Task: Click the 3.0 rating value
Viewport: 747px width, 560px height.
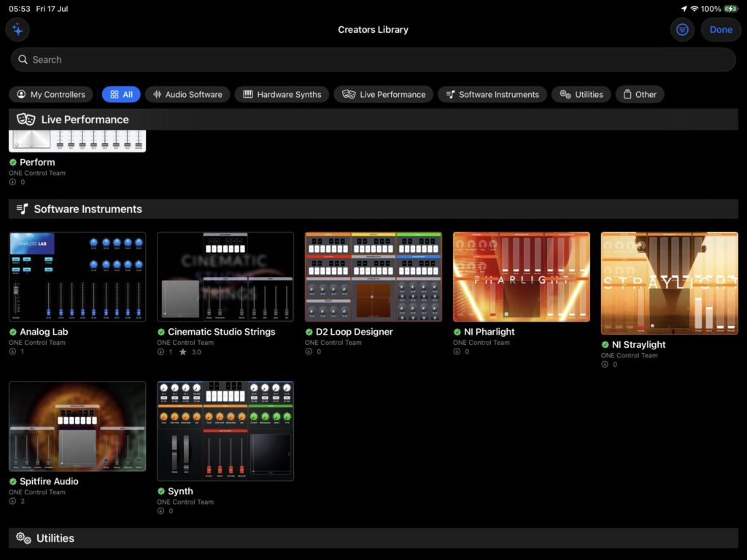Action: tap(196, 352)
